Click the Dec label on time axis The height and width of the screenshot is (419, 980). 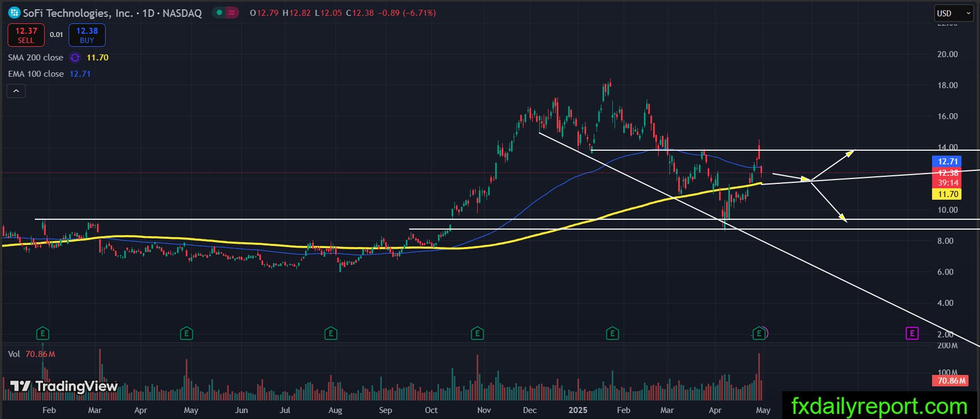pos(529,410)
